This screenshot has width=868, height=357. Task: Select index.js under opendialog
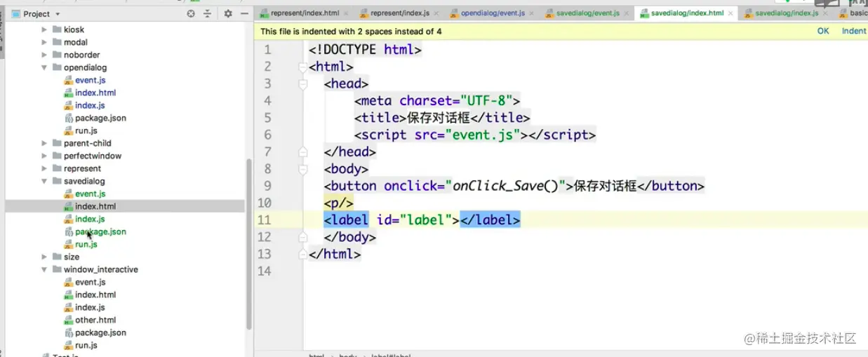pos(90,105)
